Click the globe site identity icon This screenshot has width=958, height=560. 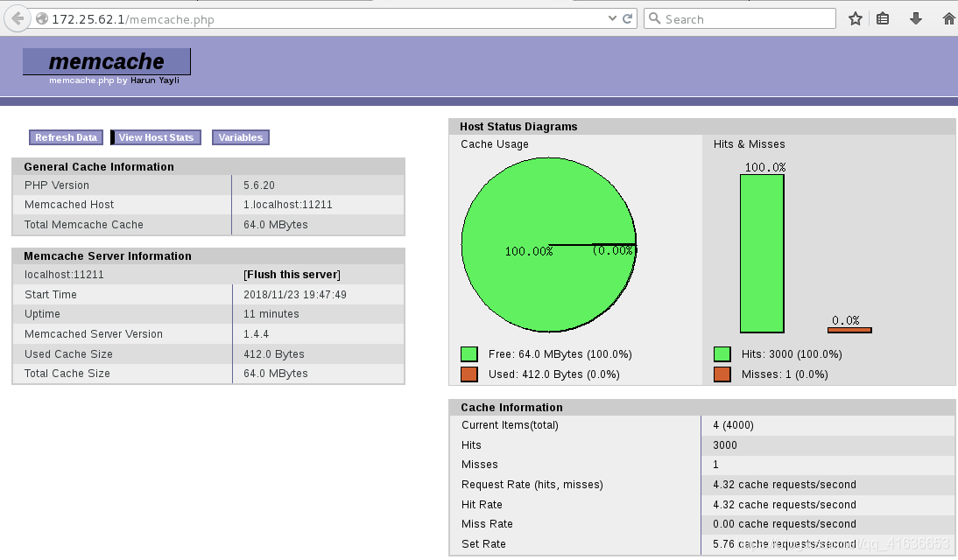pyautogui.click(x=41, y=19)
